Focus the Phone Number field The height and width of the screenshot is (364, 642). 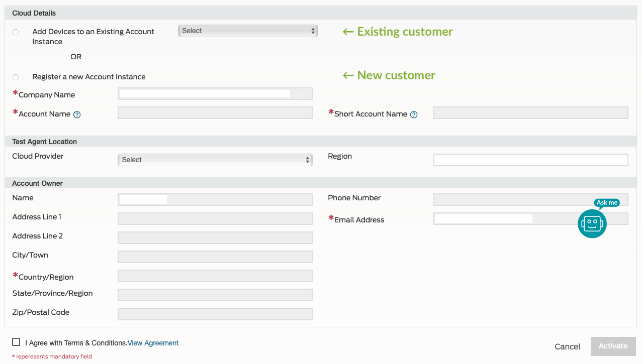point(530,199)
